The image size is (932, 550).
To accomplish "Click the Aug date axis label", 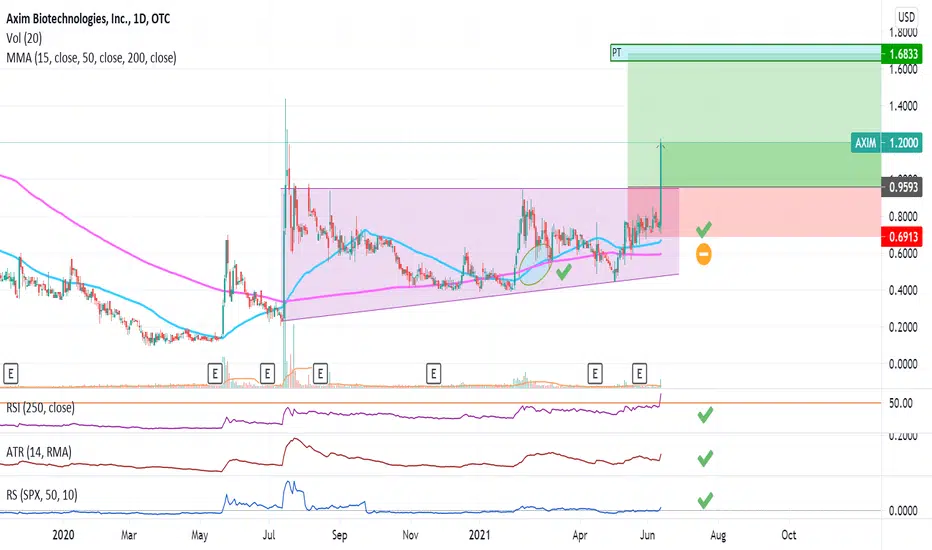I will pyautogui.click(x=717, y=535).
